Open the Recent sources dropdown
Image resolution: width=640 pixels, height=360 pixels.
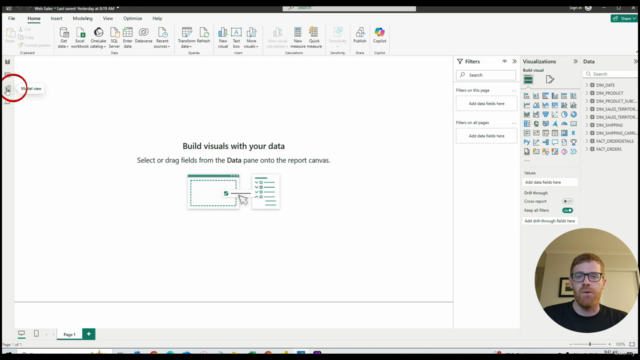click(162, 38)
